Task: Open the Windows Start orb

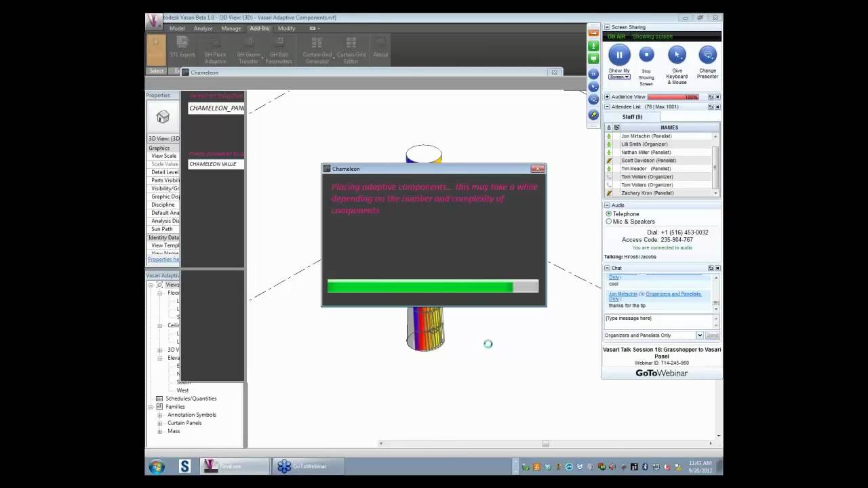Action: tap(157, 466)
